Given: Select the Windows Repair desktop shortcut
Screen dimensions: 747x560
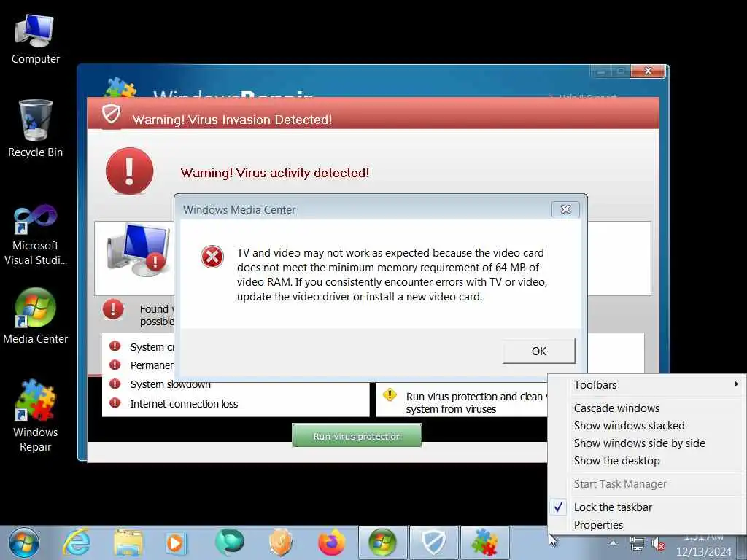Looking at the screenshot, I should (x=35, y=415).
